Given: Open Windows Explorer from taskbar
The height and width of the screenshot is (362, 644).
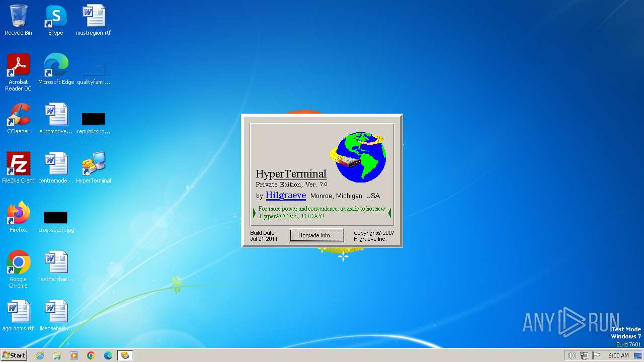Looking at the screenshot, I should click(57, 355).
